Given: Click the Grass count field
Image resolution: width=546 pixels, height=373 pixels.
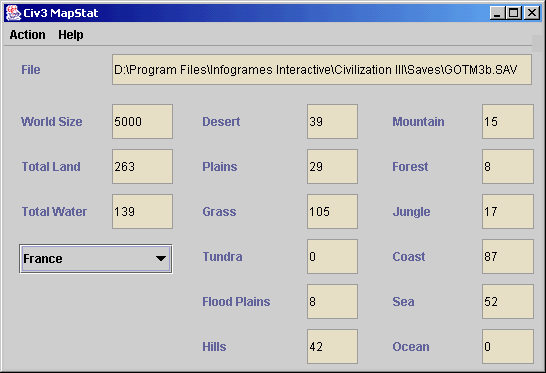Looking at the screenshot, I should (332, 211).
